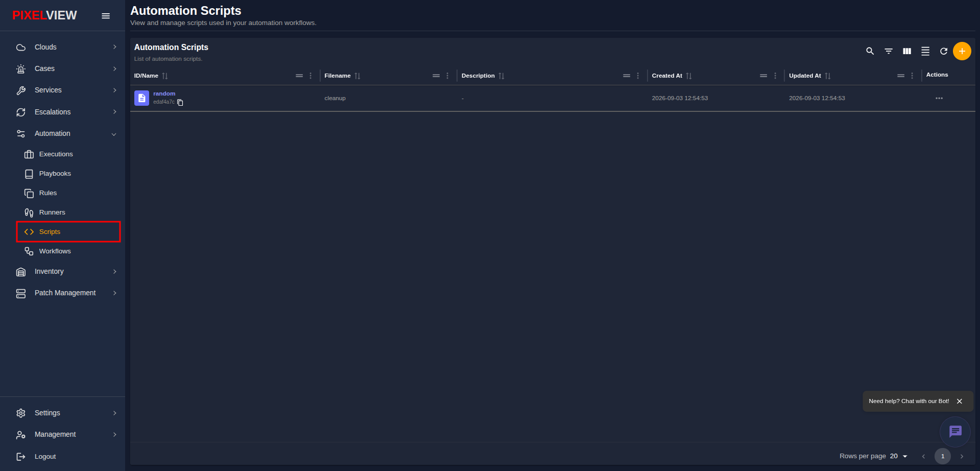The width and height of the screenshot is (980, 471).
Task: Open the random script link
Action: tap(164, 93)
